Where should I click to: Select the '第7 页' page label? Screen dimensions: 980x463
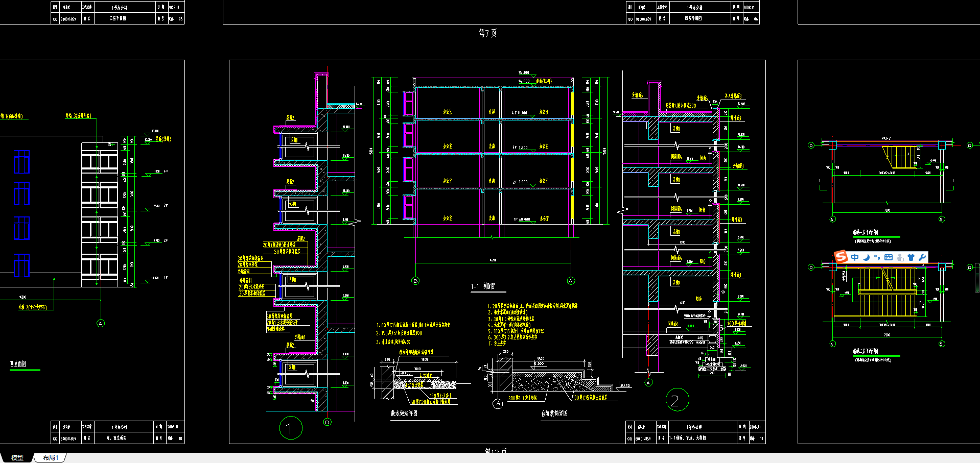pyautogui.click(x=487, y=33)
